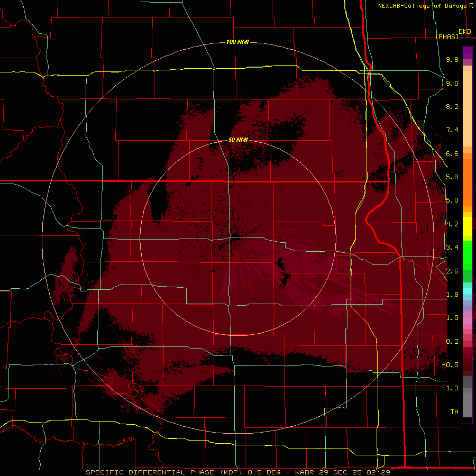Pick the purple band atop the color scale

[467, 53]
